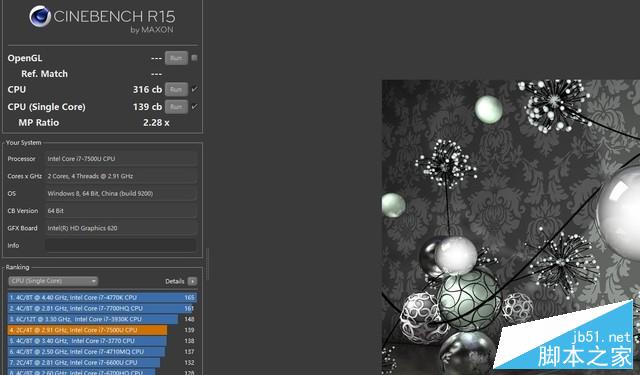
Task: Select ranking row Intel Core i7-3930K CPU
Action: [x=102, y=319]
